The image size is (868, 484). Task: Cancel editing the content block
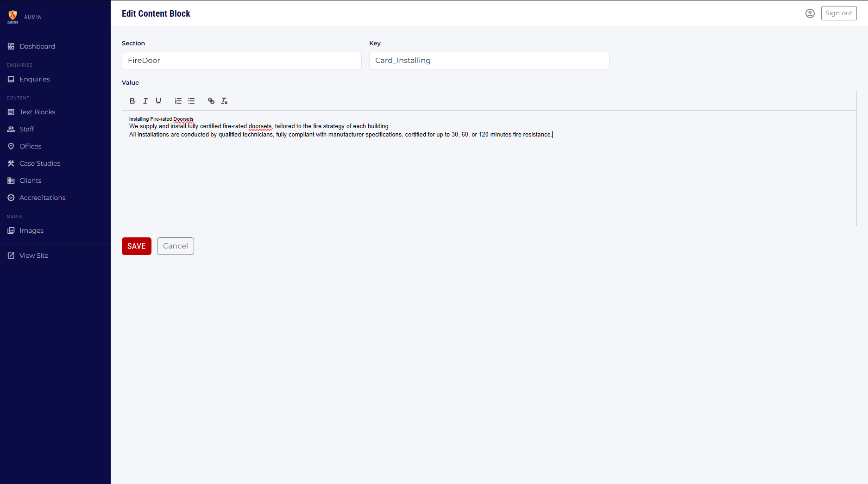coord(175,246)
